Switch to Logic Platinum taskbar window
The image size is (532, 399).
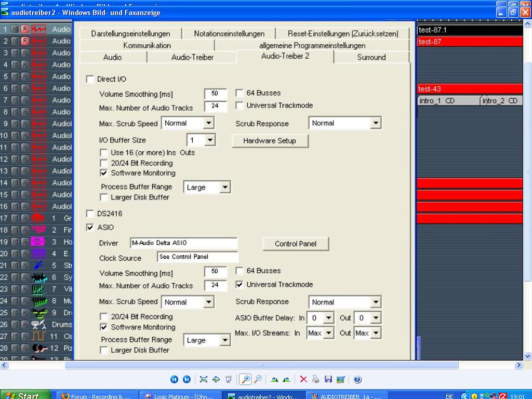[181, 396]
